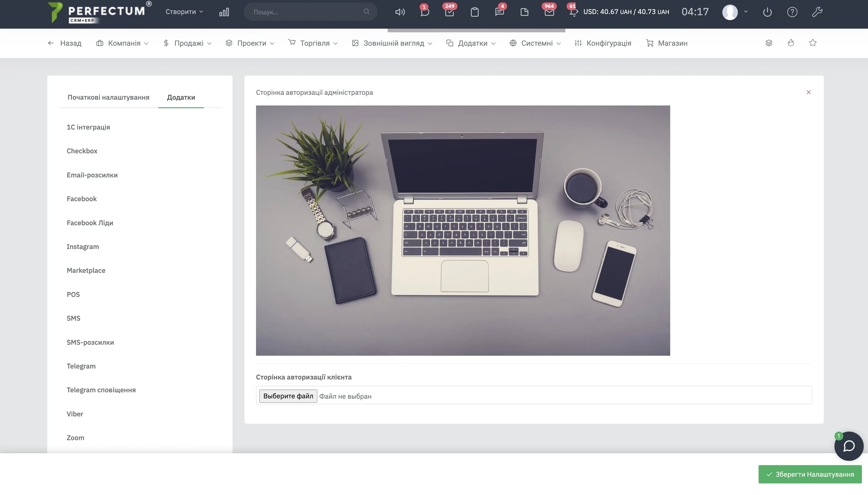Viewport: 868px width, 495px height.
Task: Expand the user profile dropdown arrow
Action: click(x=746, y=12)
